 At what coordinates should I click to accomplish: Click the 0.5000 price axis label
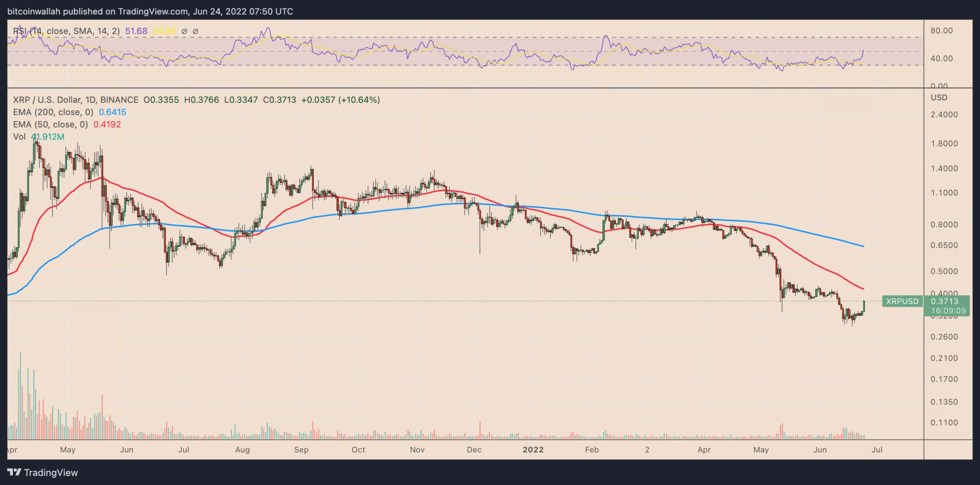click(x=944, y=271)
